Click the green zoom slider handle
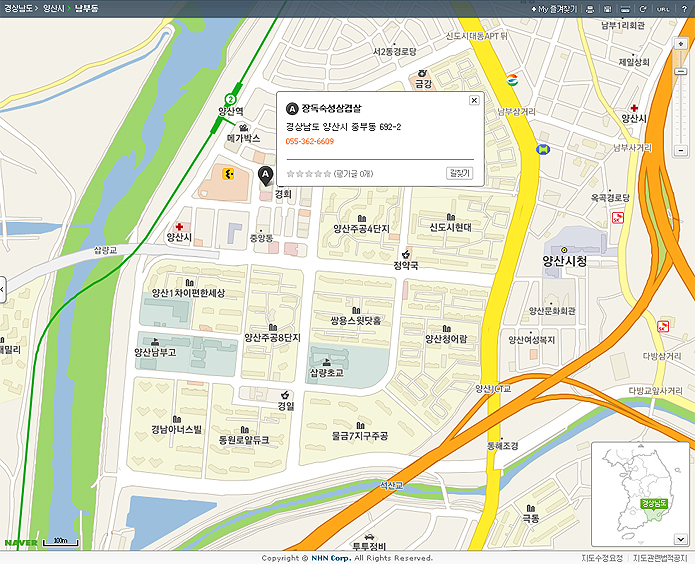This screenshot has width=695, height=564. 680,71
